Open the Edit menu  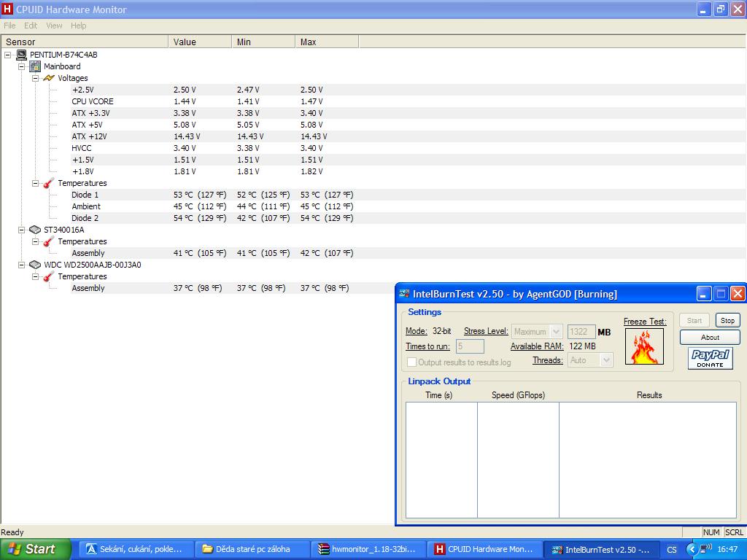point(31,26)
